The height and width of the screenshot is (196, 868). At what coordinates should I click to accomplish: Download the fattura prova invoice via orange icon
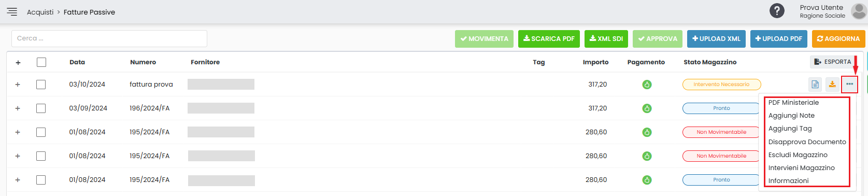(832, 84)
